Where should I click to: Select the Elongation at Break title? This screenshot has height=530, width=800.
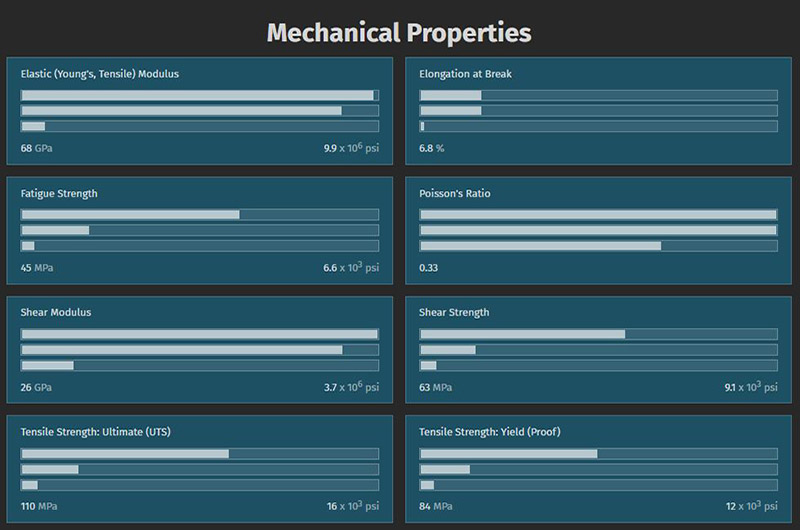(465, 74)
